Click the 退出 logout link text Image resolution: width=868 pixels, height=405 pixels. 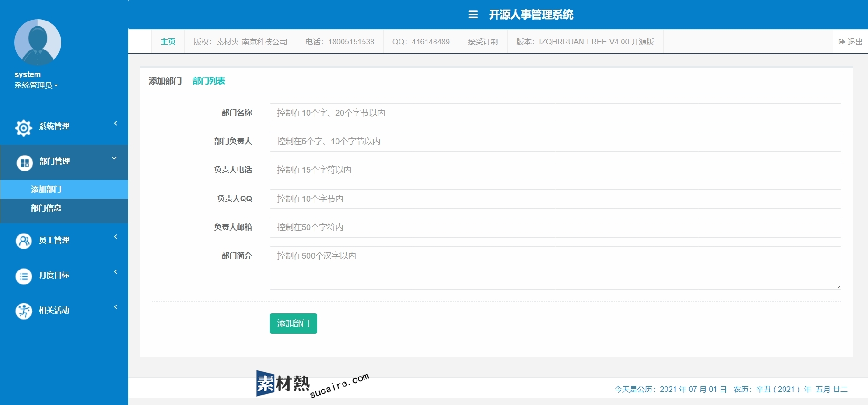(x=855, y=42)
